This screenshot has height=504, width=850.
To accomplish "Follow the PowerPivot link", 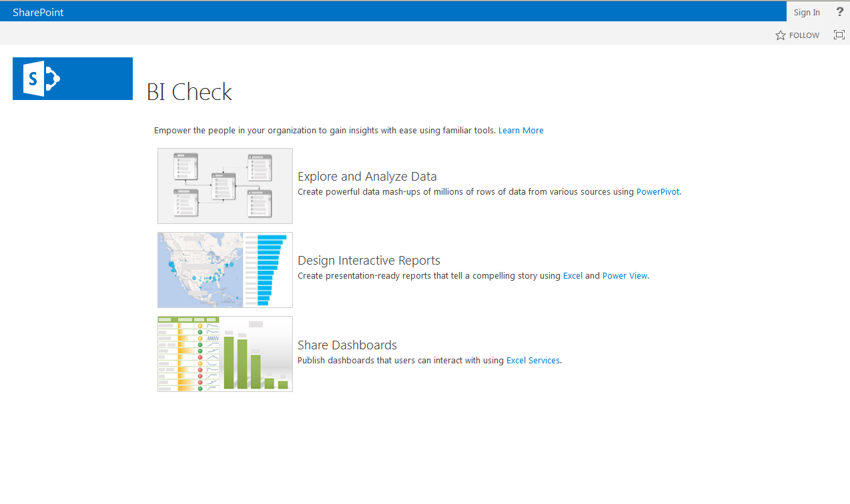I will coord(657,191).
